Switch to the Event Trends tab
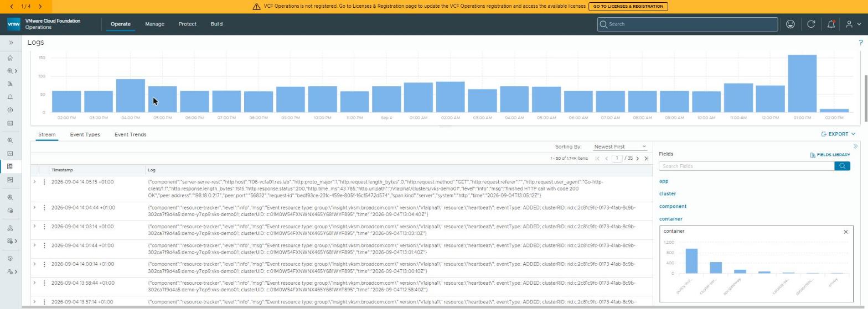 (130, 134)
